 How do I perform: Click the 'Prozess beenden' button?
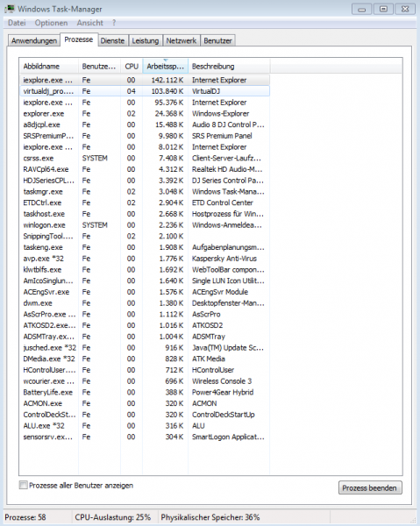pyautogui.click(x=370, y=487)
